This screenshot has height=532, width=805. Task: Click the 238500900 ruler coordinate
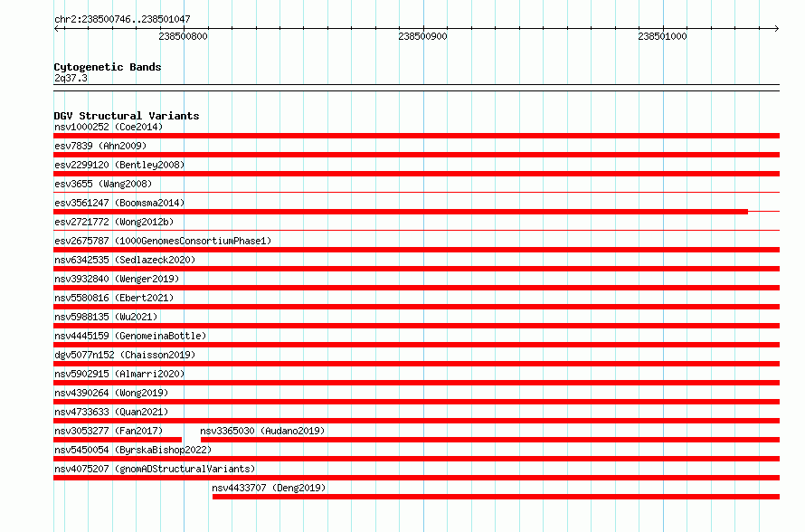(423, 36)
